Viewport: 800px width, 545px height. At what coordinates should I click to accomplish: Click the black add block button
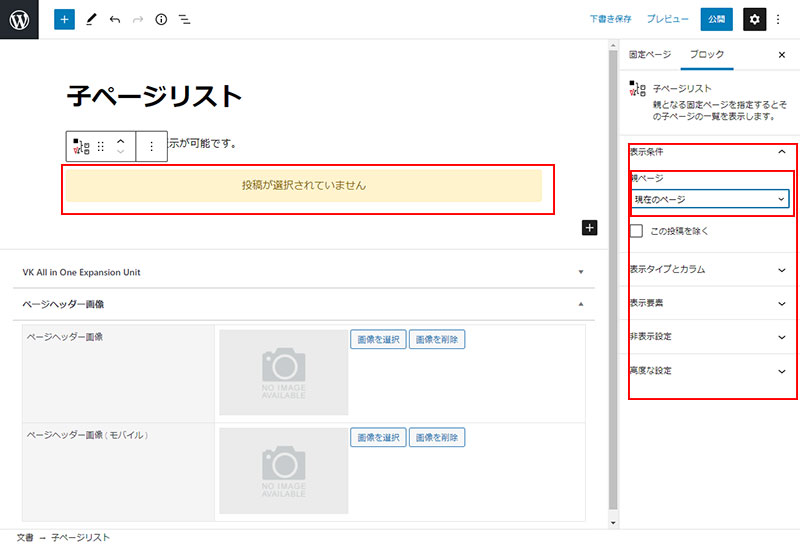(589, 228)
